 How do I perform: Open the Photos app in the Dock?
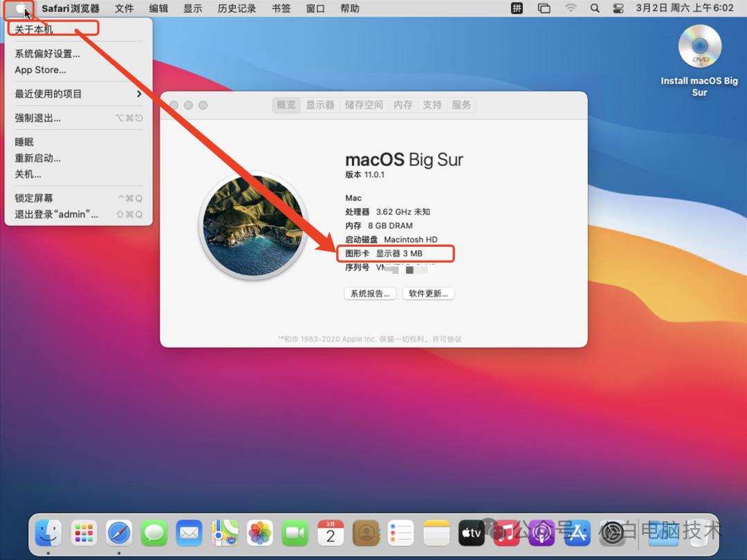coord(259,534)
